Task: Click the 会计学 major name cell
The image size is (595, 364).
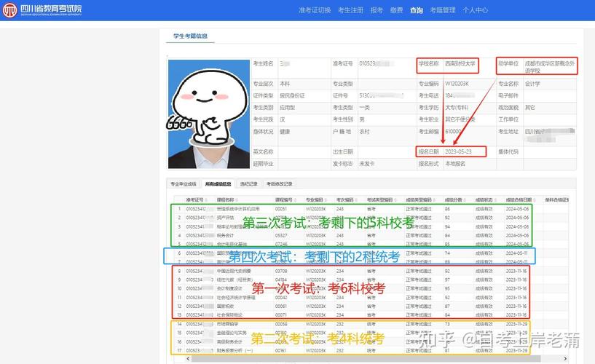Action: [x=532, y=84]
